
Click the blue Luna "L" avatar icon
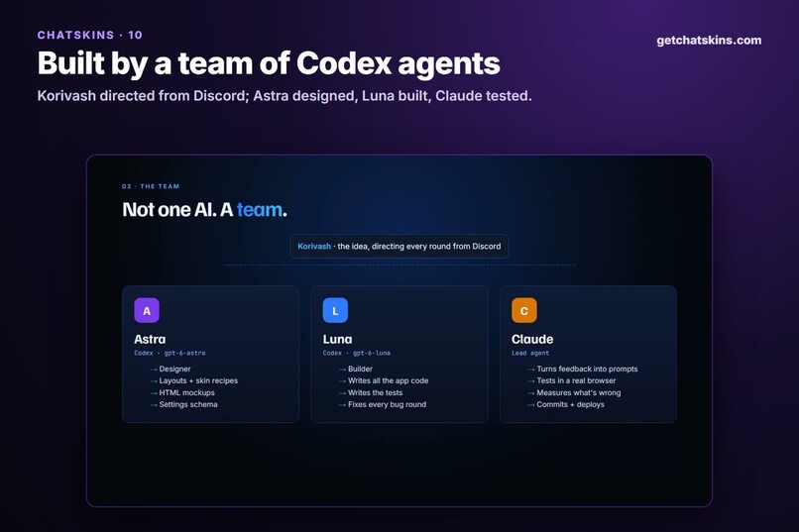335,310
